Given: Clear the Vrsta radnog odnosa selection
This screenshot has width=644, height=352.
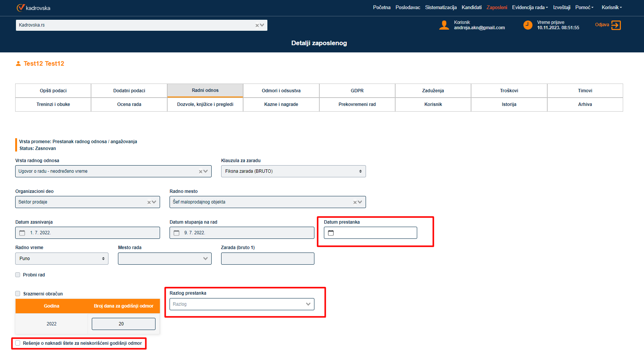Looking at the screenshot, I should [201, 172].
